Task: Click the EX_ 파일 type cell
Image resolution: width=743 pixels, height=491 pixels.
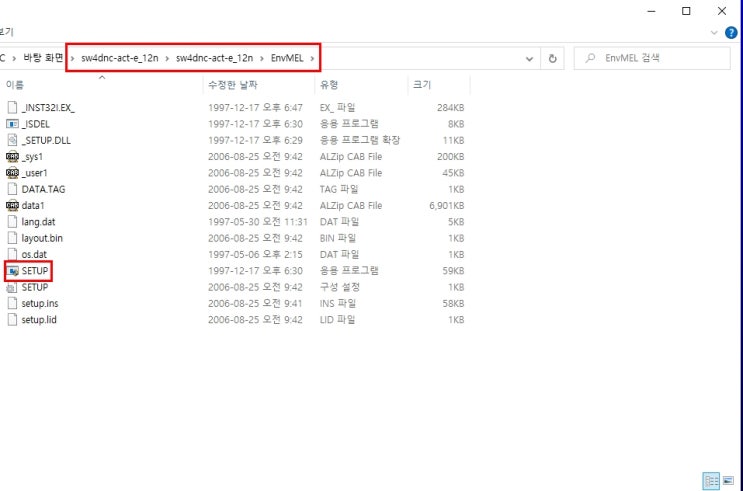Action: [x=338, y=108]
